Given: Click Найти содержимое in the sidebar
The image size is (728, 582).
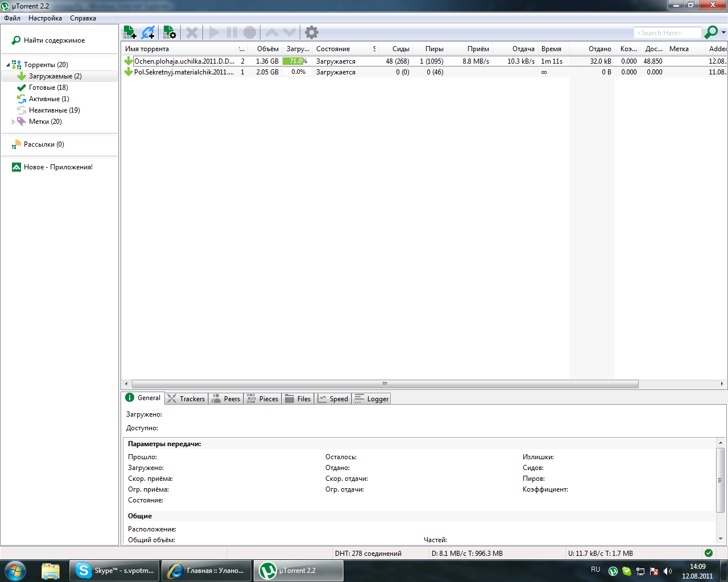Looking at the screenshot, I should (x=53, y=40).
